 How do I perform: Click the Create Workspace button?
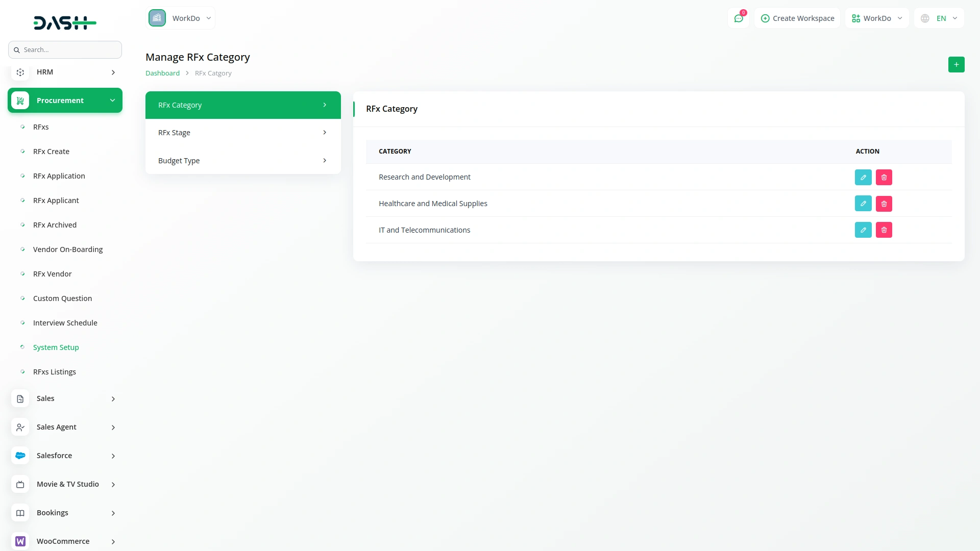tap(797, 18)
